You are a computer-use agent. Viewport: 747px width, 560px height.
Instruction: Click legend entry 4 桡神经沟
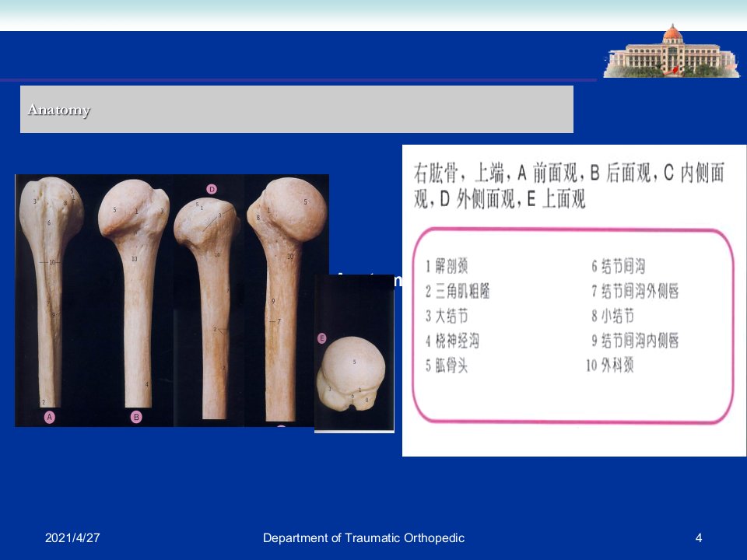[452, 341]
